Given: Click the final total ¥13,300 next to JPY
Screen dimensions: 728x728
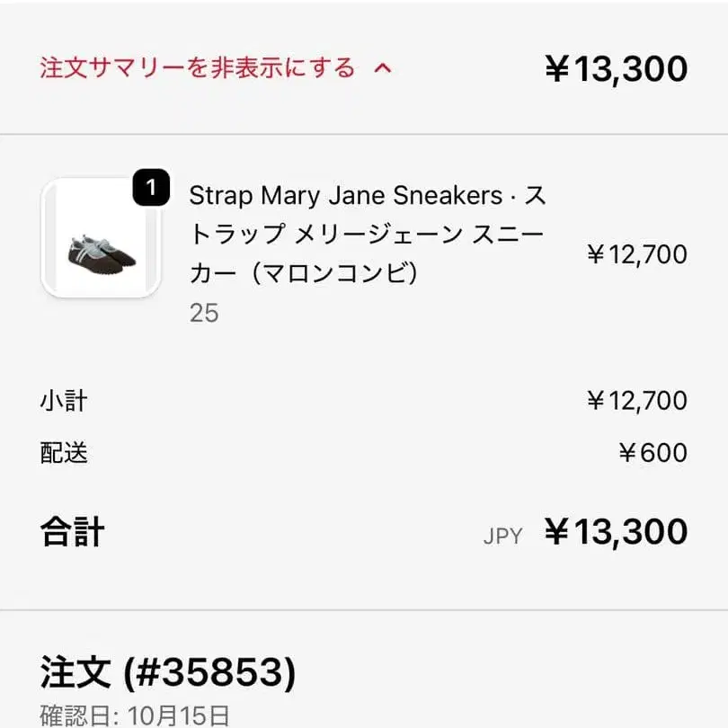Looking at the screenshot, I should [616, 532].
